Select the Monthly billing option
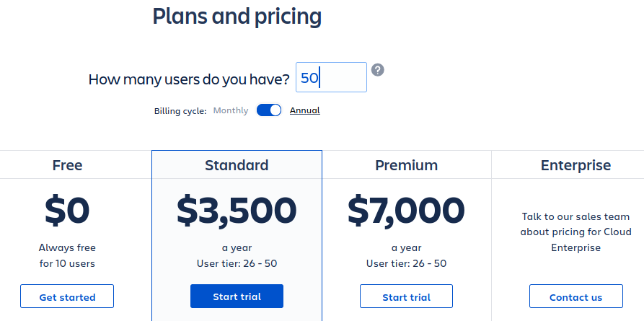Viewport: 644px width, 321px height. pos(231,110)
